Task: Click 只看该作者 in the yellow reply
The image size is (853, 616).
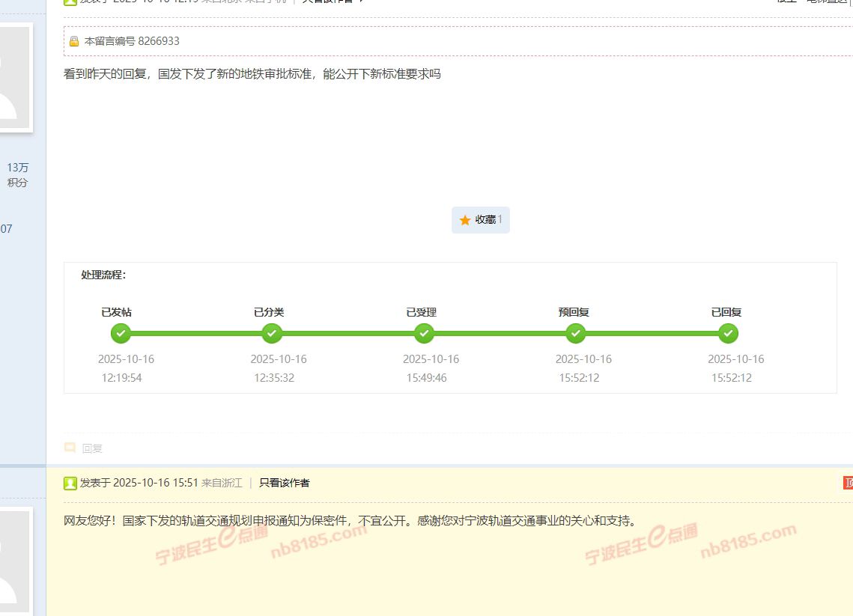Action: tap(284, 483)
